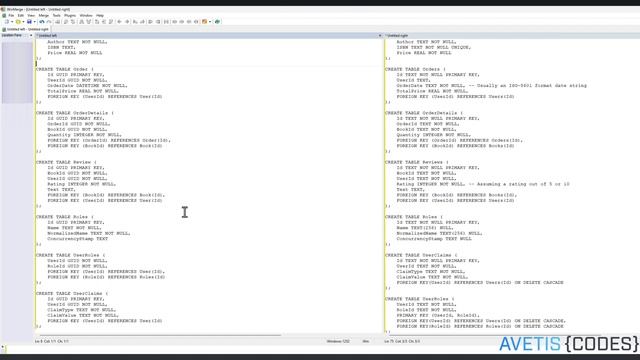Screen dimensions: 640x360
Task: Click 'CREATE TABLE Order (' in left pane
Action: pos(65,69)
